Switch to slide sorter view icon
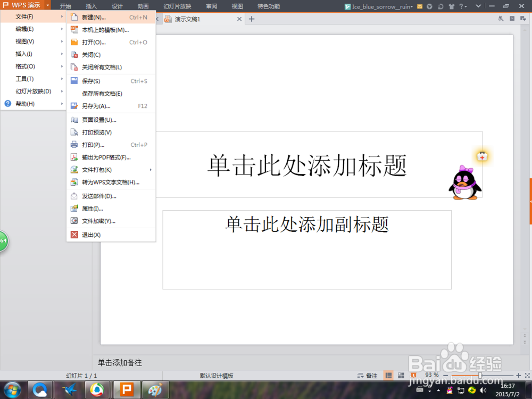 [x=401, y=376]
